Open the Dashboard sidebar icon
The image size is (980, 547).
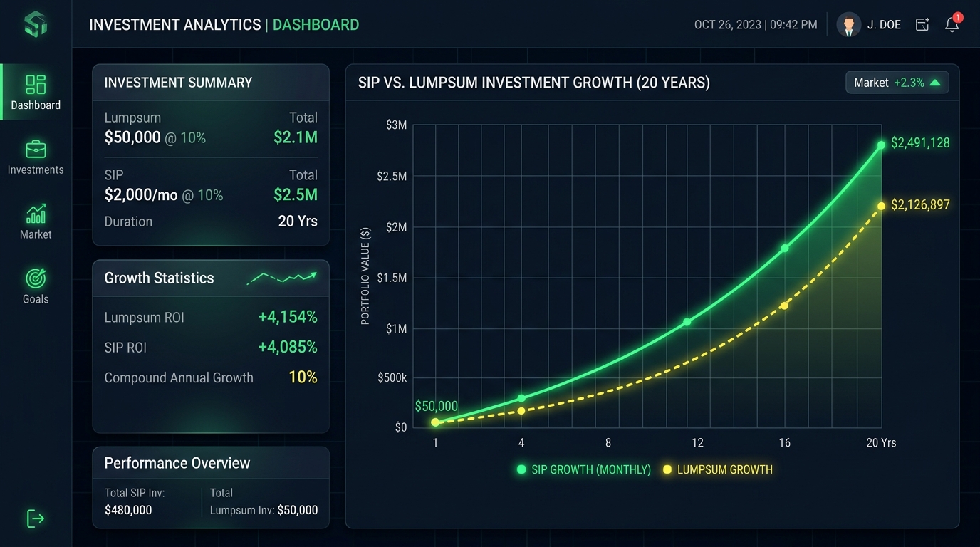click(x=36, y=85)
